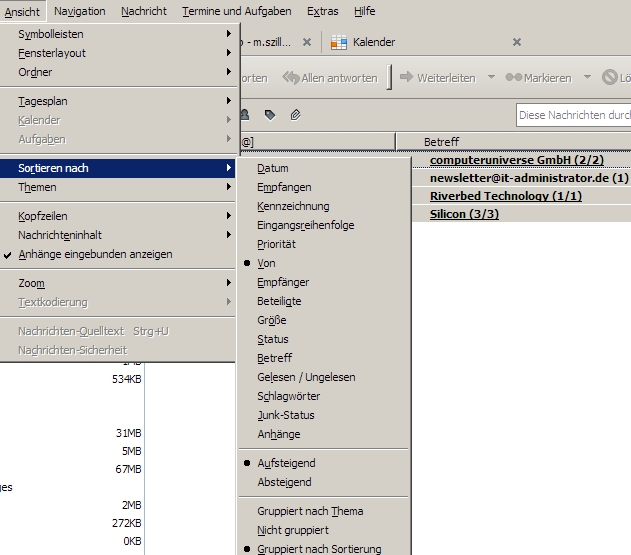This screenshot has width=631, height=555.
Task: Open the Nachricht menu
Action: pyautogui.click(x=144, y=11)
